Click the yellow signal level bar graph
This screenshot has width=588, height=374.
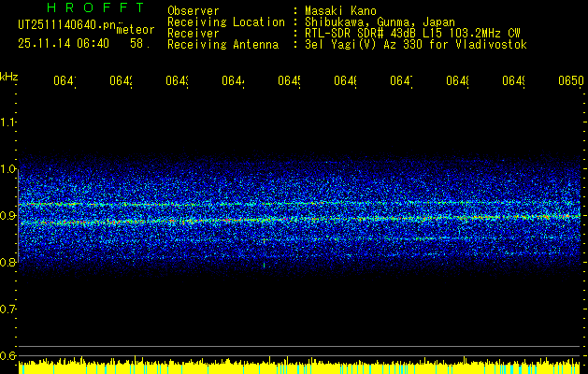[299, 366]
